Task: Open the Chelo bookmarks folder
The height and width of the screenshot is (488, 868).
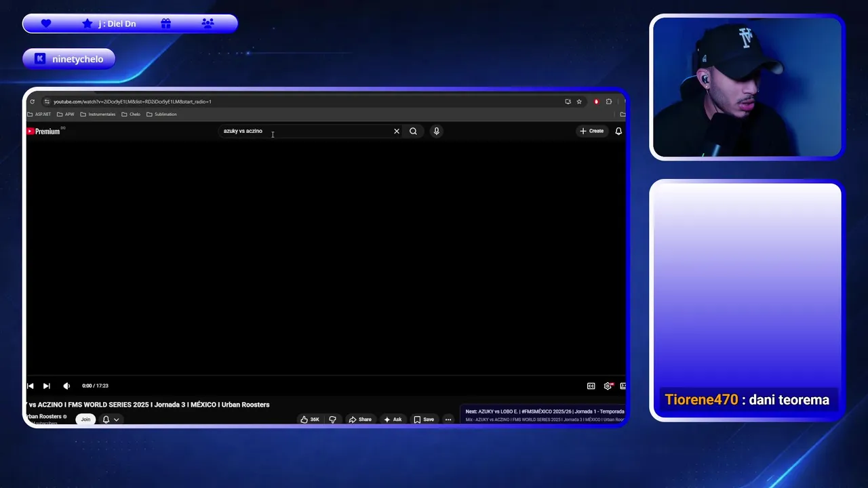Action: (x=131, y=115)
